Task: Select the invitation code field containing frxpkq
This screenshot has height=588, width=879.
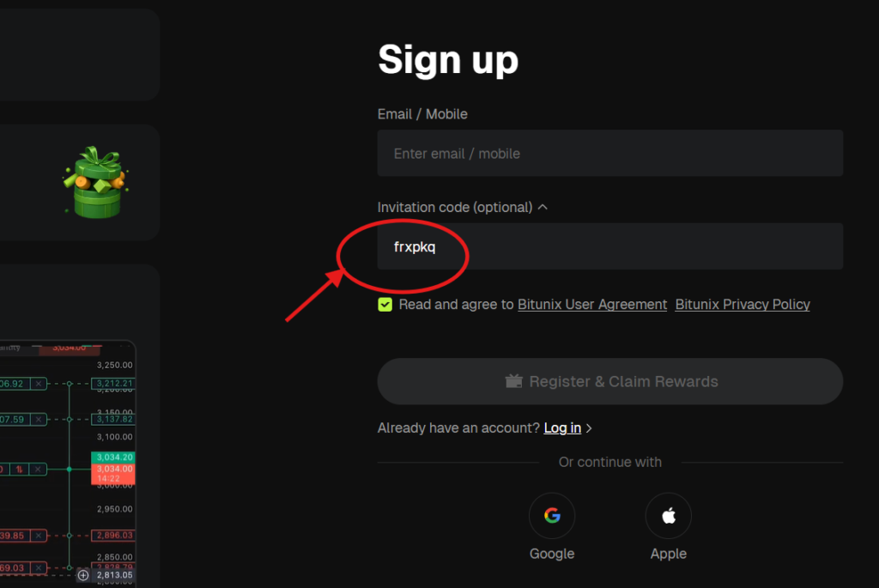Action: coord(609,246)
